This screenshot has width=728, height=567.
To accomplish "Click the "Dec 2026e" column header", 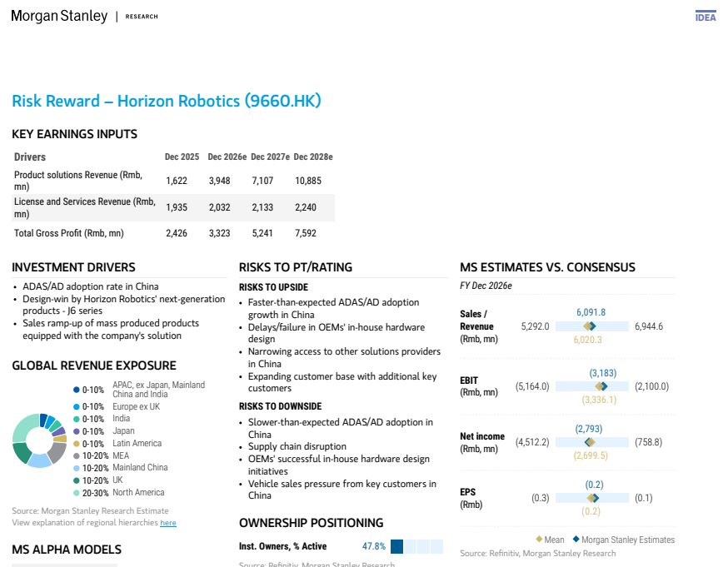I will [x=227, y=157].
